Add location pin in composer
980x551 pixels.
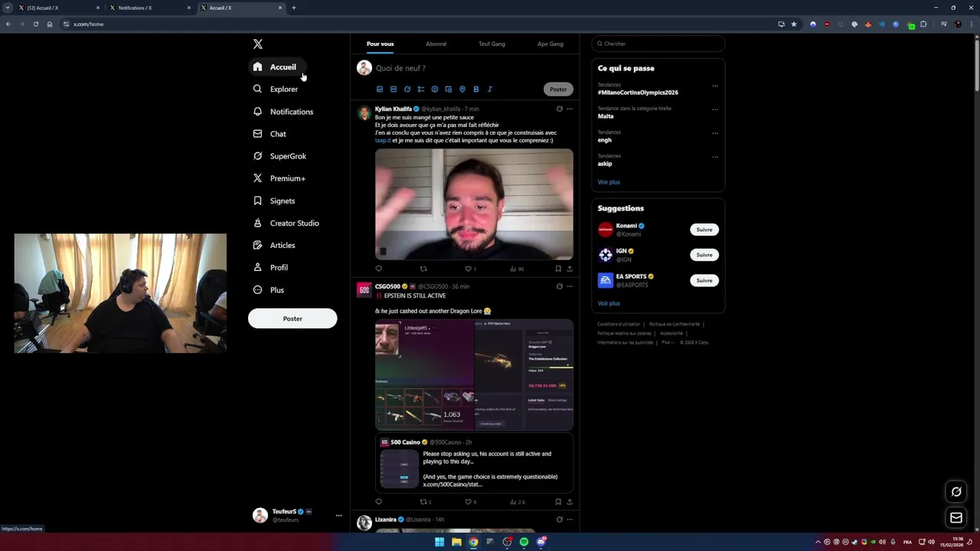[462, 89]
